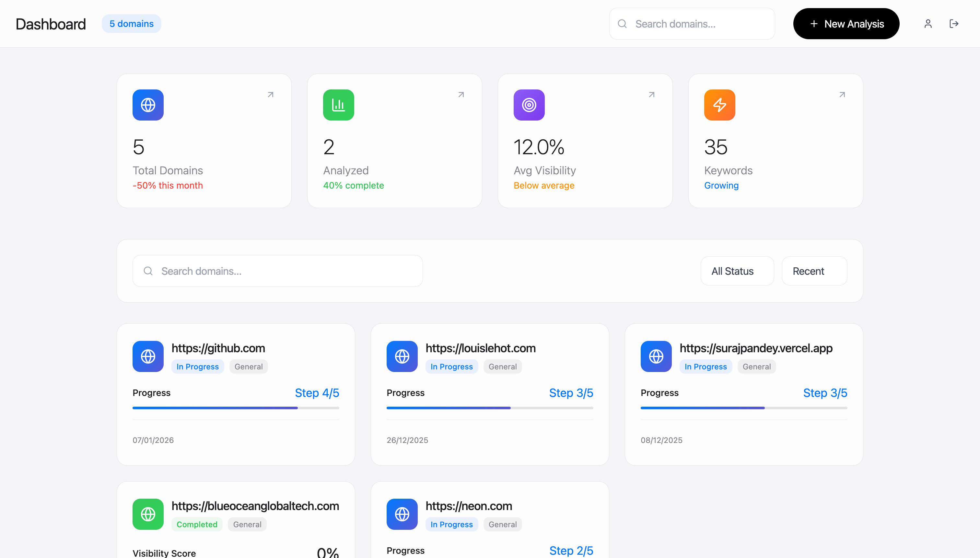Click arrow icon on Avg Visibility card
The image size is (980, 558).
click(x=651, y=95)
